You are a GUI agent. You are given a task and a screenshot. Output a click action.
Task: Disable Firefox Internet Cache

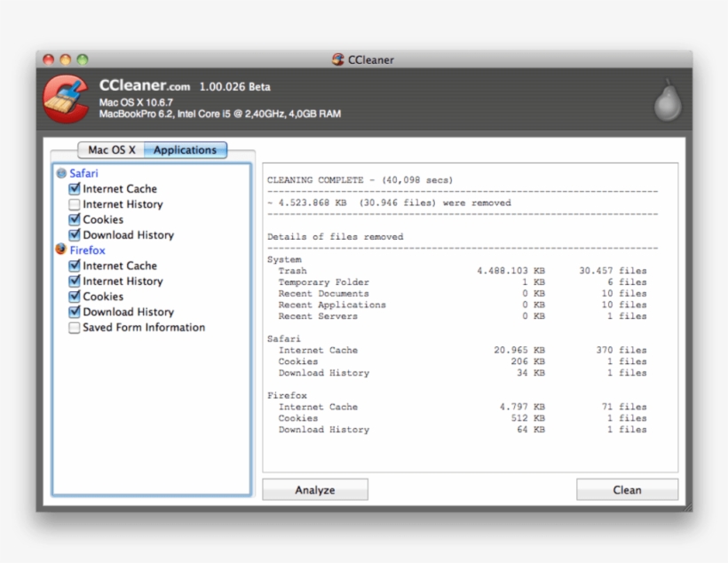click(x=75, y=266)
